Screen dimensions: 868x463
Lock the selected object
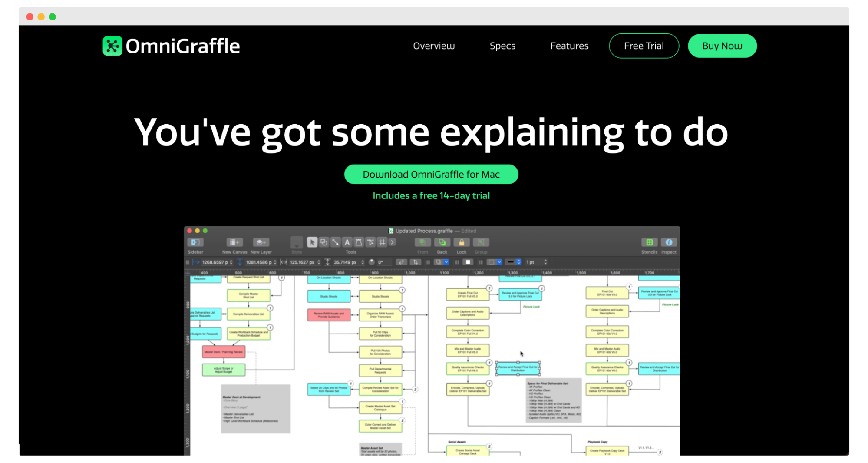coord(462,242)
